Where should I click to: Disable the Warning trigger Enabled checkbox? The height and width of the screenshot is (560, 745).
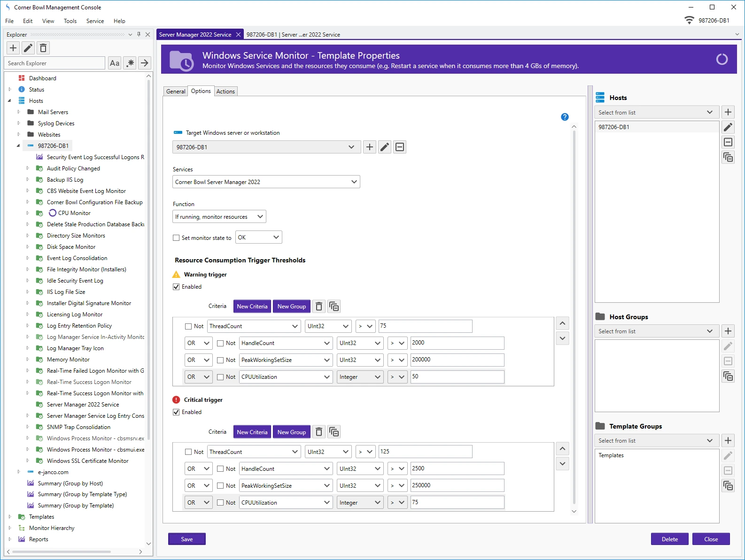(x=176, y=287)
